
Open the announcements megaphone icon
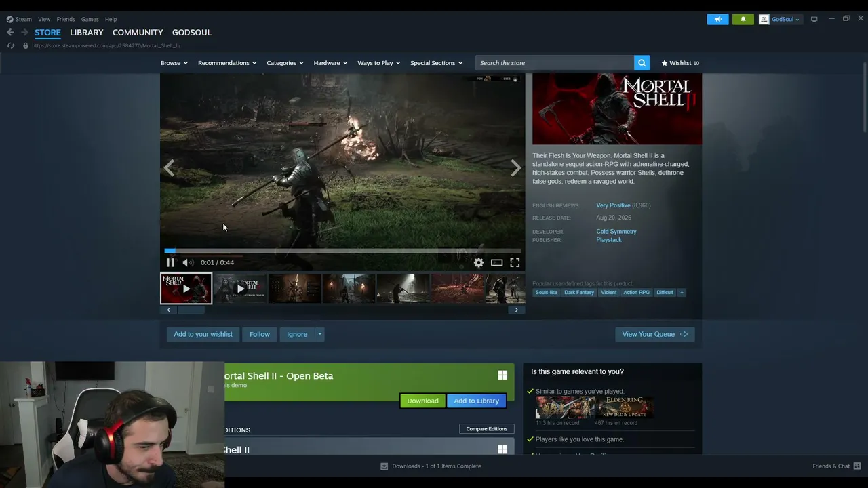pos(717,19)
